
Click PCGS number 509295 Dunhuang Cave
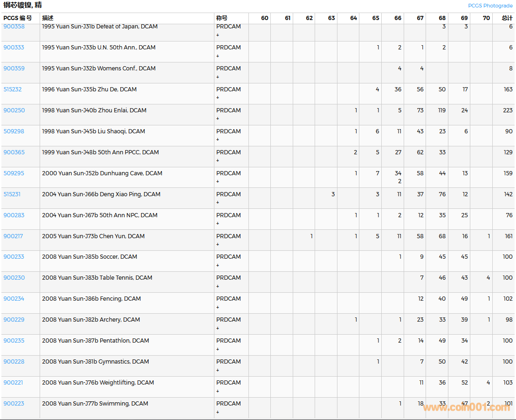[14, 173]
